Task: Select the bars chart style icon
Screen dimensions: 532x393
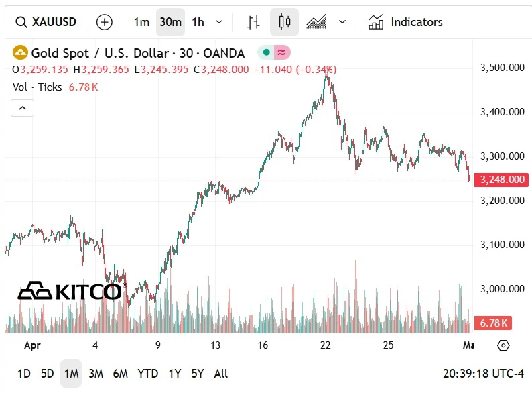Action: [253, 22]
